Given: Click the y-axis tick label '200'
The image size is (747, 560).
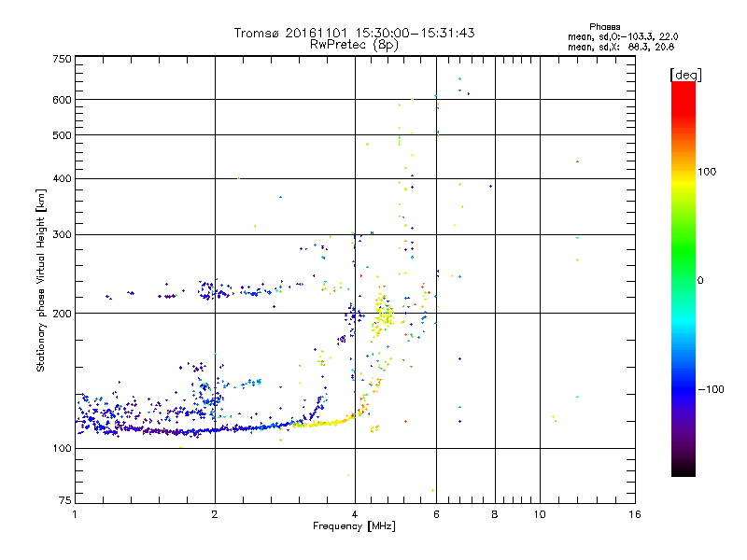Looking at the screenshot, I should [x=63, y=314].
